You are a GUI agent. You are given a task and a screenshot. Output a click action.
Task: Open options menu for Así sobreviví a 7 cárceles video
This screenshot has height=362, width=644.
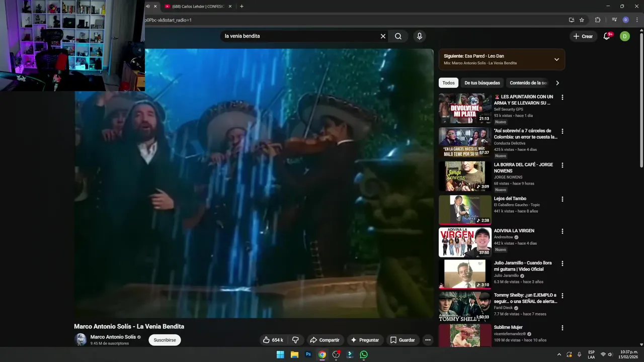(562, 131)
